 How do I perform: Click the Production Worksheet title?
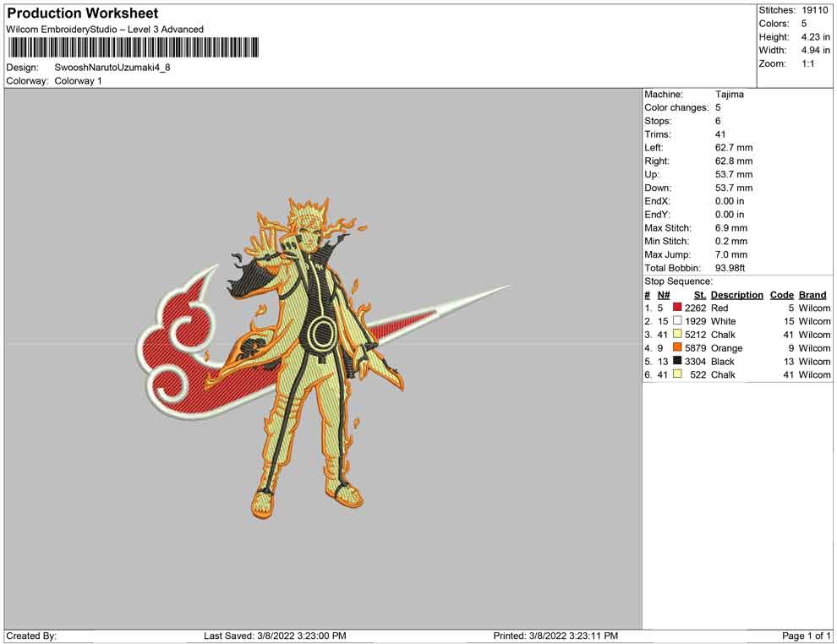pyautogui.click(x=83, y=13)
